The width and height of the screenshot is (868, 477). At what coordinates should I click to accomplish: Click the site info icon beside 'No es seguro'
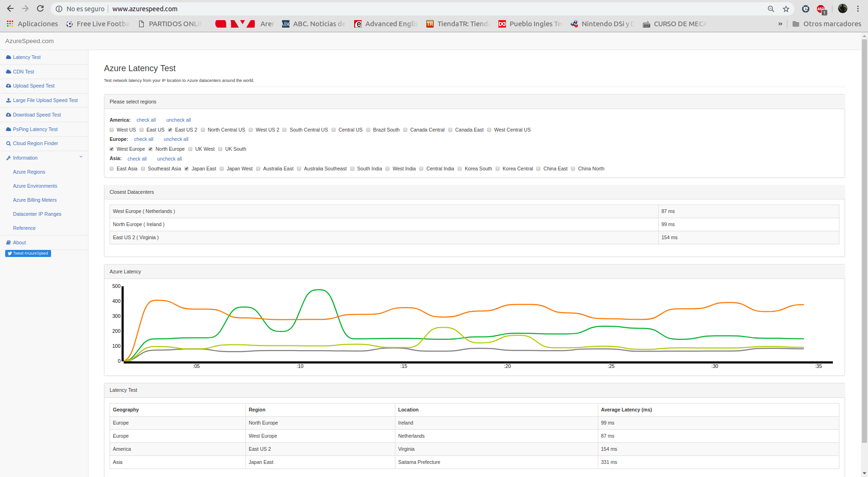tap(59, 9)
